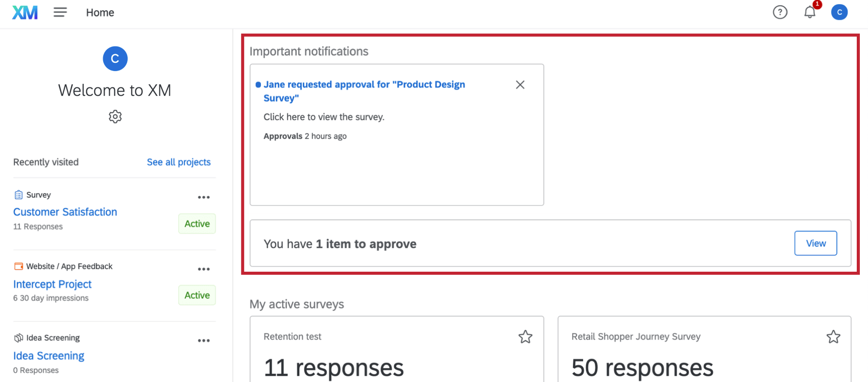Open the notifications bell

tap(810, 12)
